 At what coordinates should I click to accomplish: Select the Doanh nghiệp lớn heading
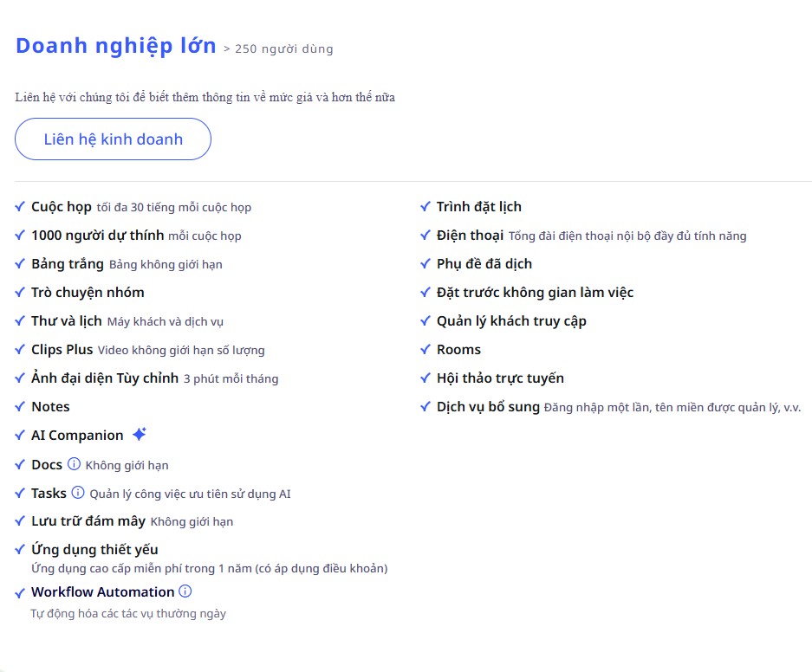click(116, 46)
